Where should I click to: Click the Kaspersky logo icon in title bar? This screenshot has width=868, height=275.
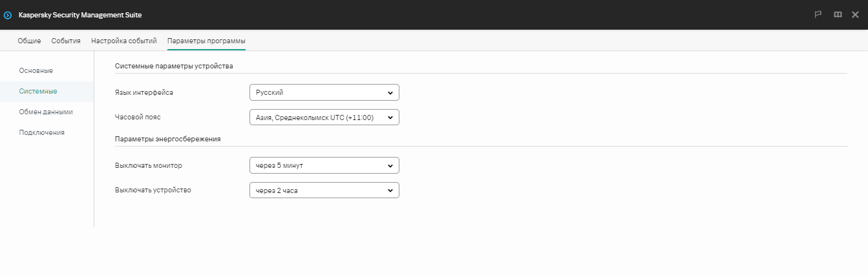(x=8, y=15)
